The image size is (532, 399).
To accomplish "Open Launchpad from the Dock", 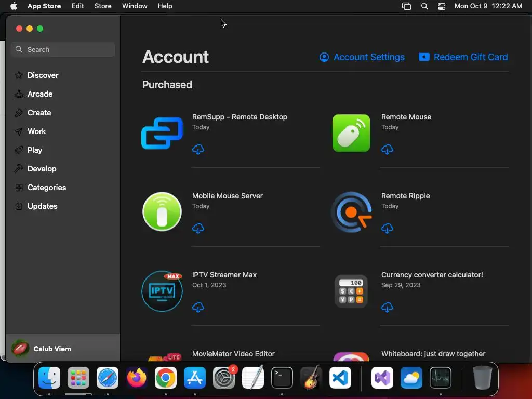I will click(78, 378).
